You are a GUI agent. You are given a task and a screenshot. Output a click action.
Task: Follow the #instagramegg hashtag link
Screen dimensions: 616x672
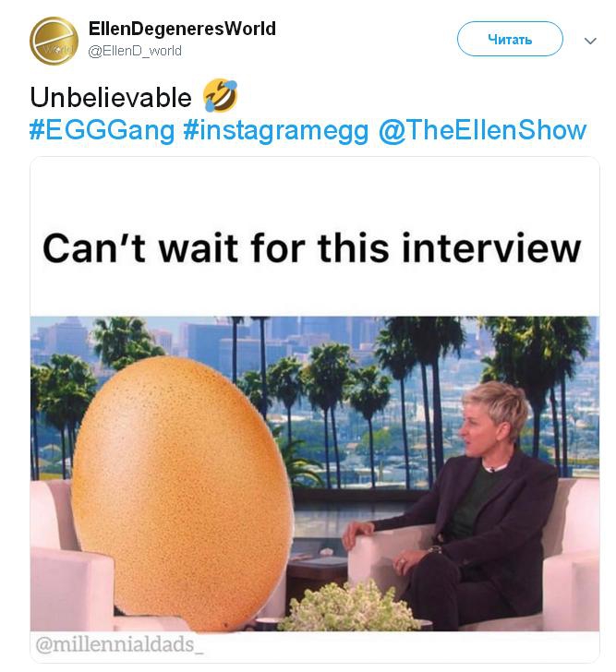click(x=276, y=130)
